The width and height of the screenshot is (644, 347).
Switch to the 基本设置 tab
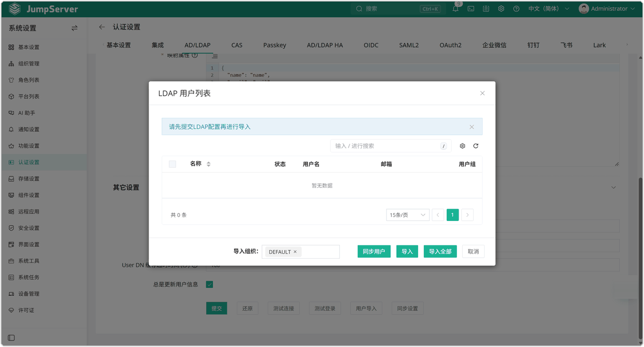pyautogui.click(x=119, y=45)
